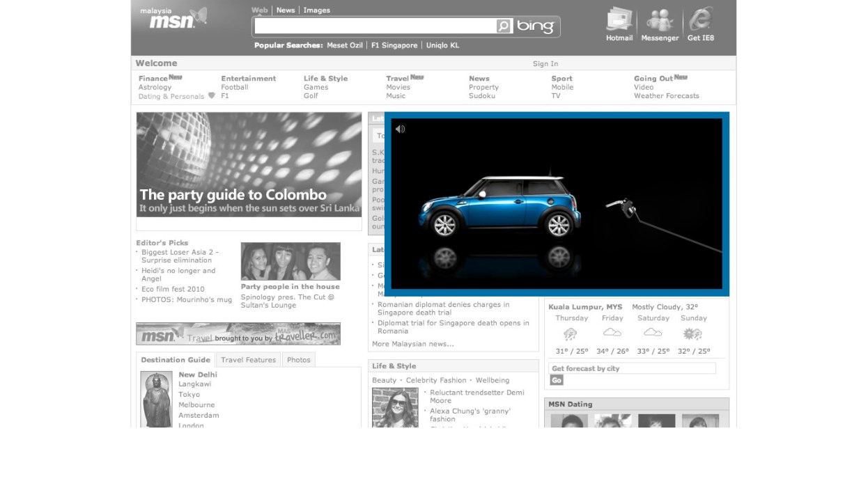Click the Get forecast by city field

click(633, 368)
